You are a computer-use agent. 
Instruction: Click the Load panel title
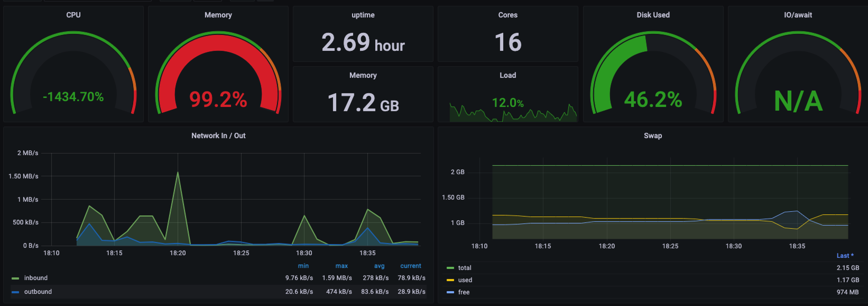coord(507,75)
